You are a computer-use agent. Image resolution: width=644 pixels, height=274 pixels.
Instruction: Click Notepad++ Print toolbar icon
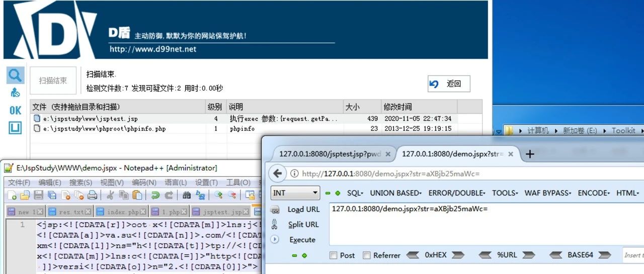[x=93, y=195]
